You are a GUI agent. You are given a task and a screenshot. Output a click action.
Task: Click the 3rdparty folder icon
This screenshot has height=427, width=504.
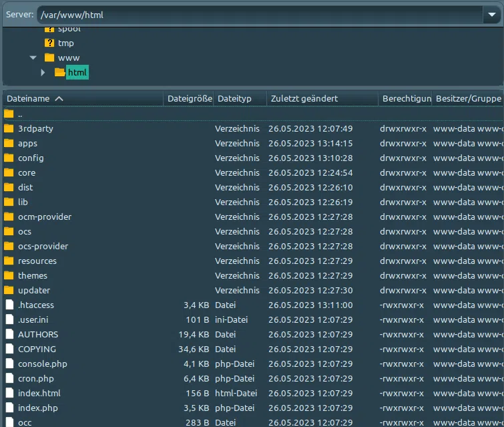click(9, 128)
